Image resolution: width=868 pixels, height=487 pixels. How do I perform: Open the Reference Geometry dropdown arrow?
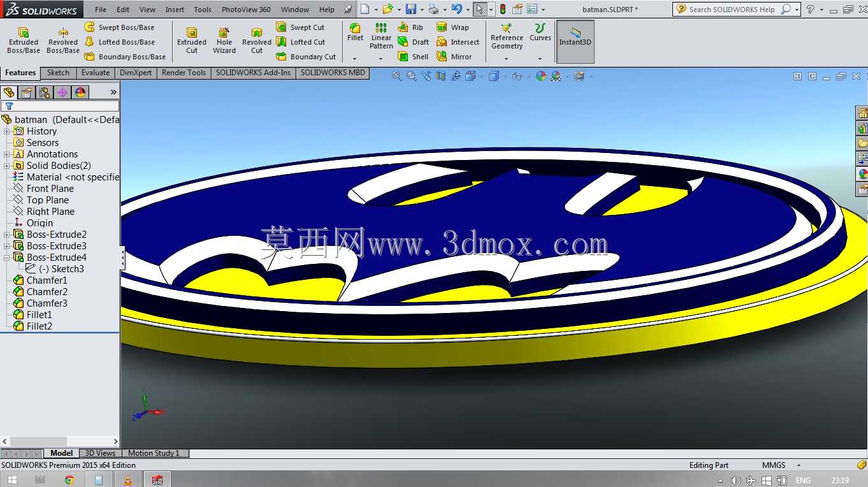(507, 59)
